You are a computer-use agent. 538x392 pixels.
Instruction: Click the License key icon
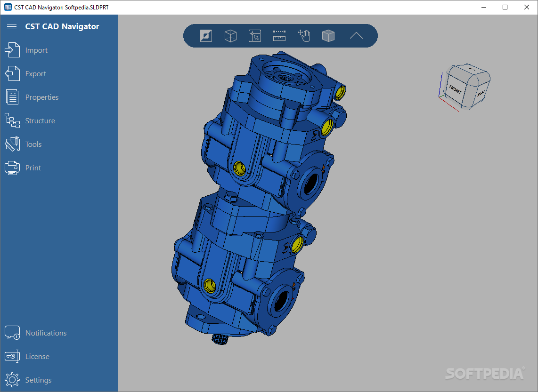(12, 356)
